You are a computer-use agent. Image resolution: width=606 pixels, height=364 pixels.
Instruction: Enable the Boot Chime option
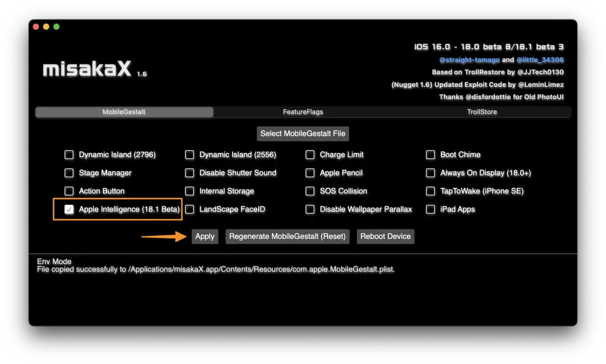point(430,155)
